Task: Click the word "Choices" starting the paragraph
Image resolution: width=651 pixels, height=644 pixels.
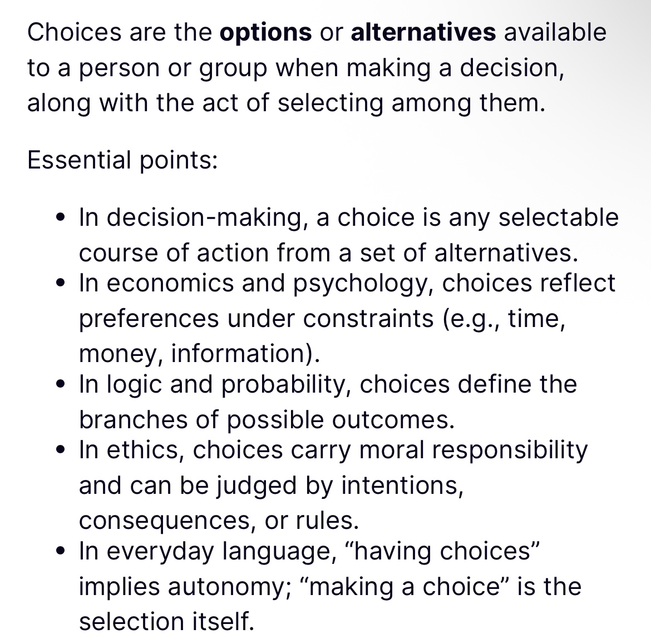Action: coord(73,32)
